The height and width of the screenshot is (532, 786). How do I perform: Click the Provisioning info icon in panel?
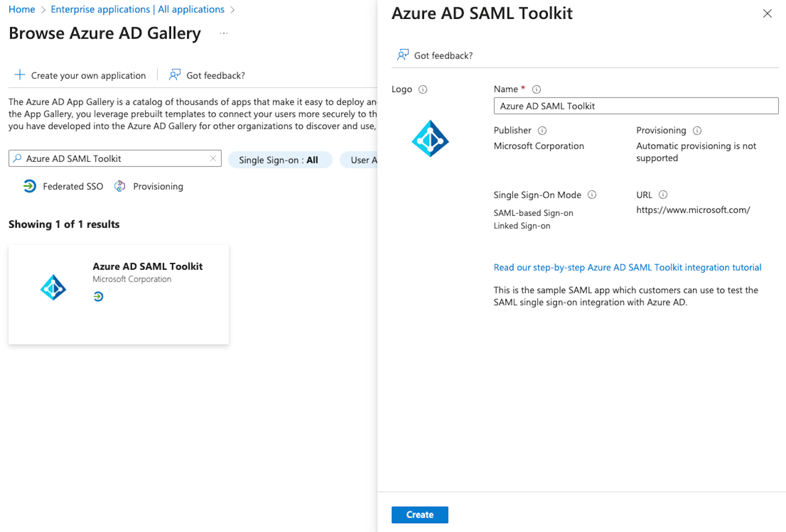tap(697, 131)
